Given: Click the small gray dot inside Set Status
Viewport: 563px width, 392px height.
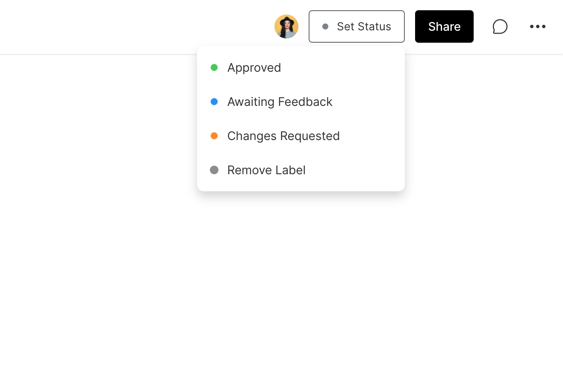Looking at the screenshot, I should coord(325,26).
